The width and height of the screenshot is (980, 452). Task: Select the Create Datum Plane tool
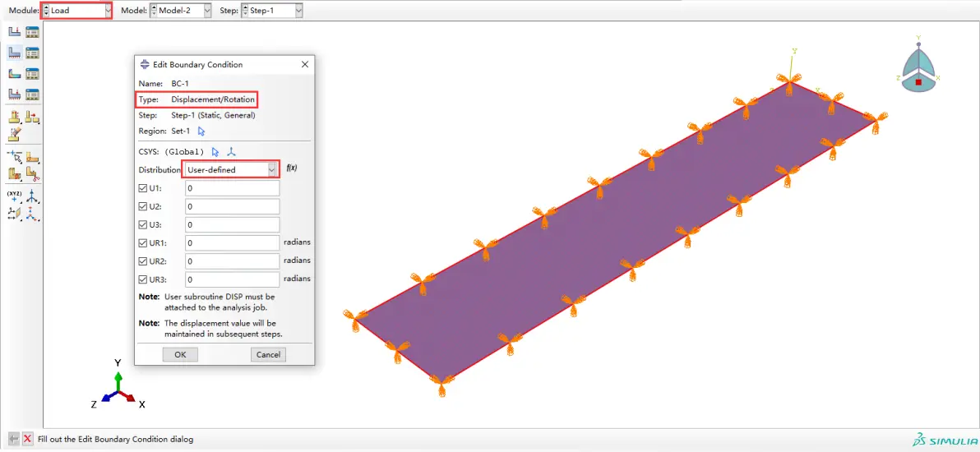tap(14, 214)
